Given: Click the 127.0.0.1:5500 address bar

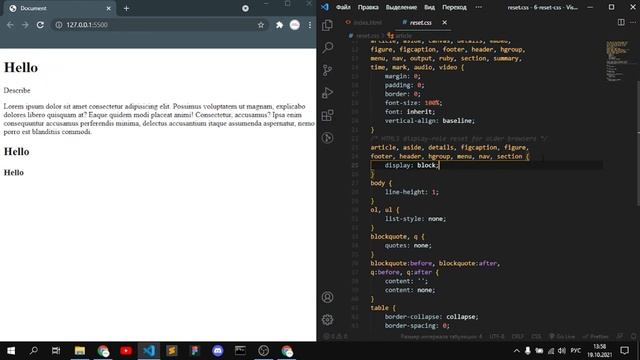Looking at the screenshot, I should [x=159, y=25].
